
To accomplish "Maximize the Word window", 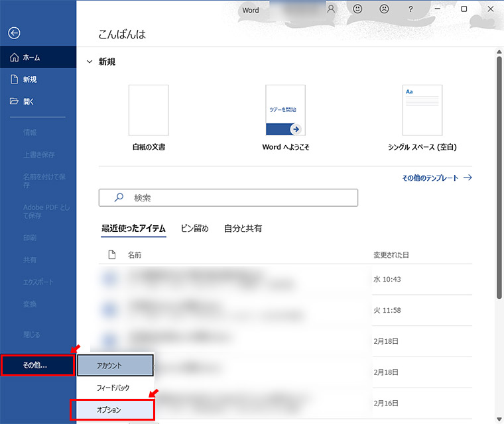I will 464,9.
